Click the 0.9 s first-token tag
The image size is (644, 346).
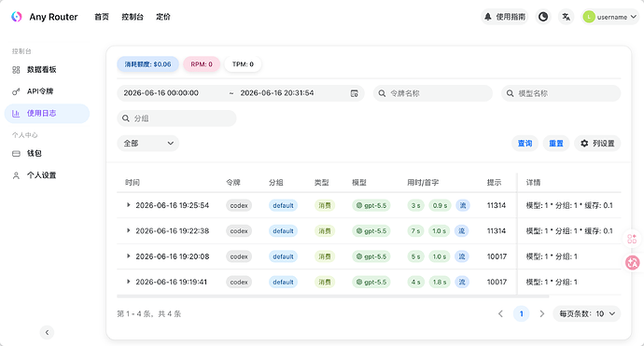[440, 205]
